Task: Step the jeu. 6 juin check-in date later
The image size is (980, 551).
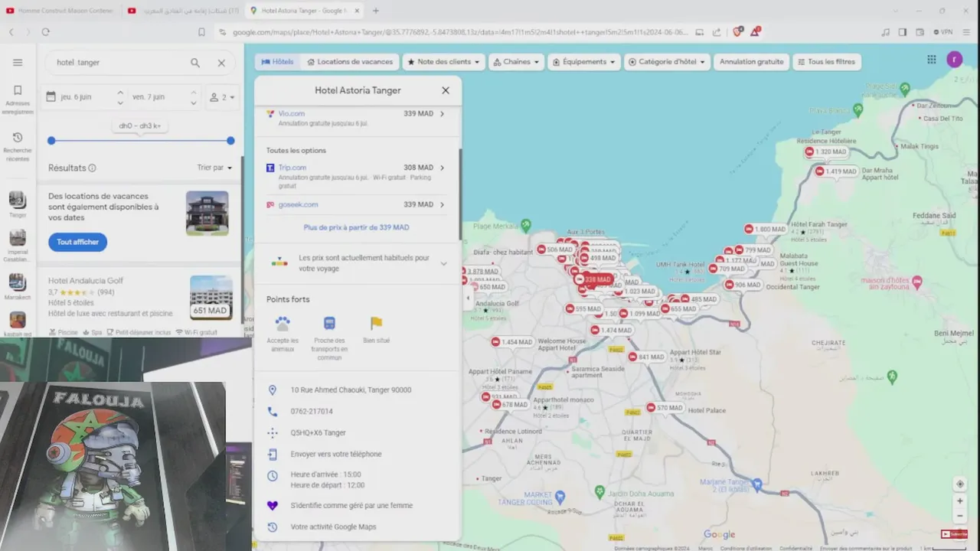Action: (120, 93)
